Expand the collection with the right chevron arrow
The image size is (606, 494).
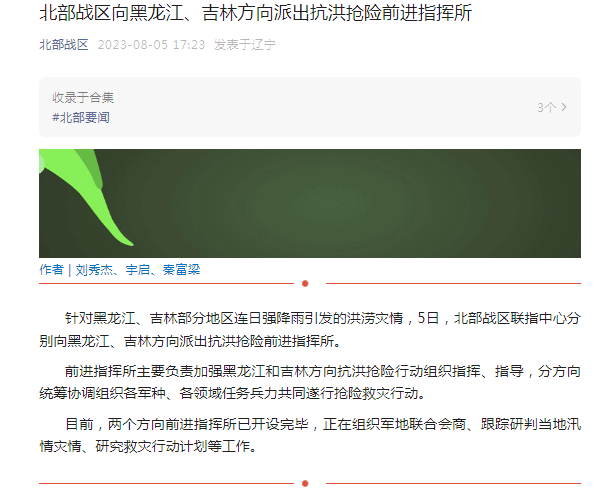click(564, 107)
